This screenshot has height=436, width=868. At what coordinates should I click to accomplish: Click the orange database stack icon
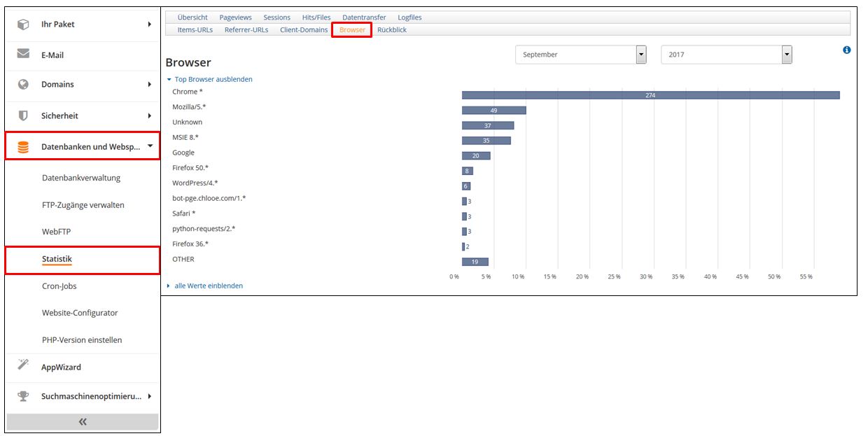click(23, 147)
